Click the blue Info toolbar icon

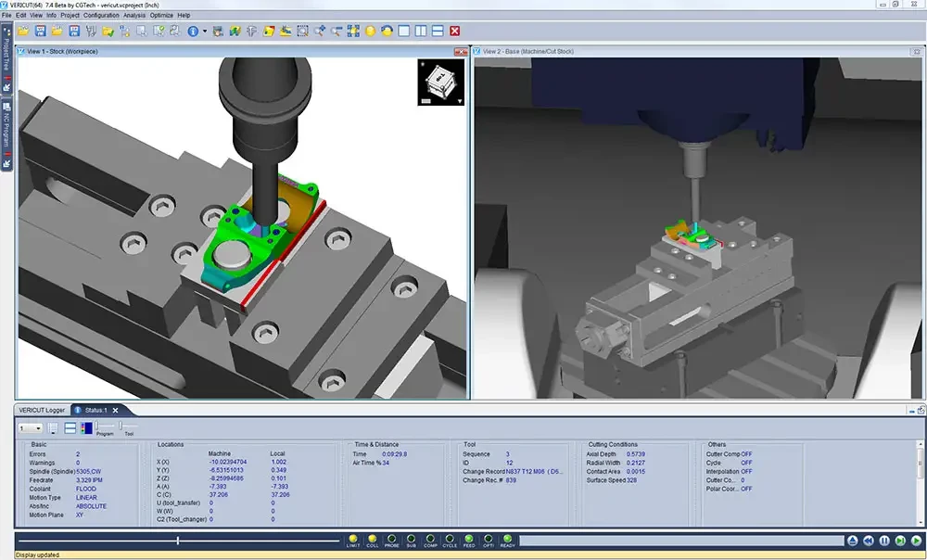pyautogui.click(x=193, y=32)
